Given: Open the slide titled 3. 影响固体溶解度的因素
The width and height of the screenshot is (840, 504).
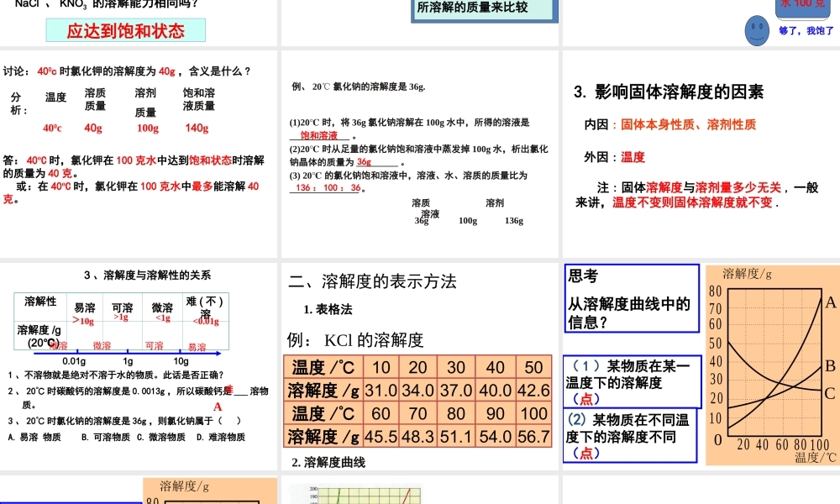Looking at the screenshot, I should coord(701,155).
